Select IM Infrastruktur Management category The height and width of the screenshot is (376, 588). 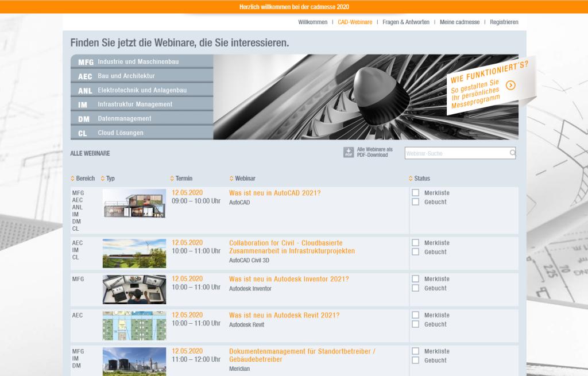click(x=142, y=104)
